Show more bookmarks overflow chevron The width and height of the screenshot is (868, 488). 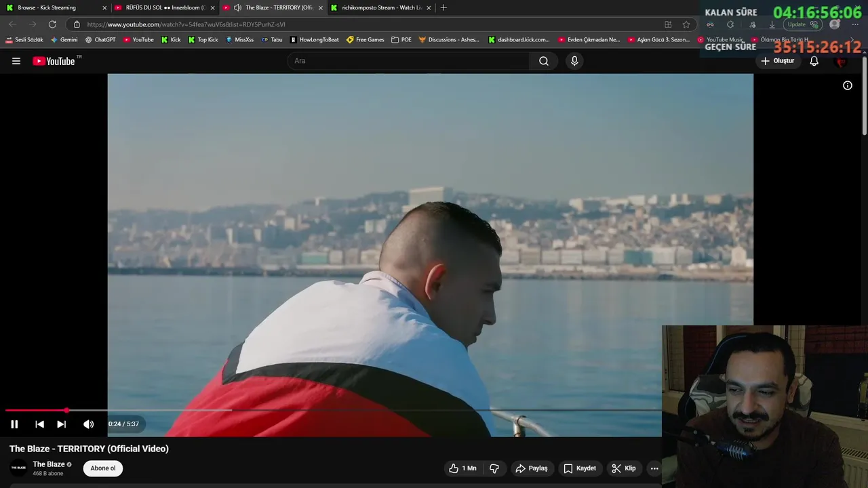[852, 40]
